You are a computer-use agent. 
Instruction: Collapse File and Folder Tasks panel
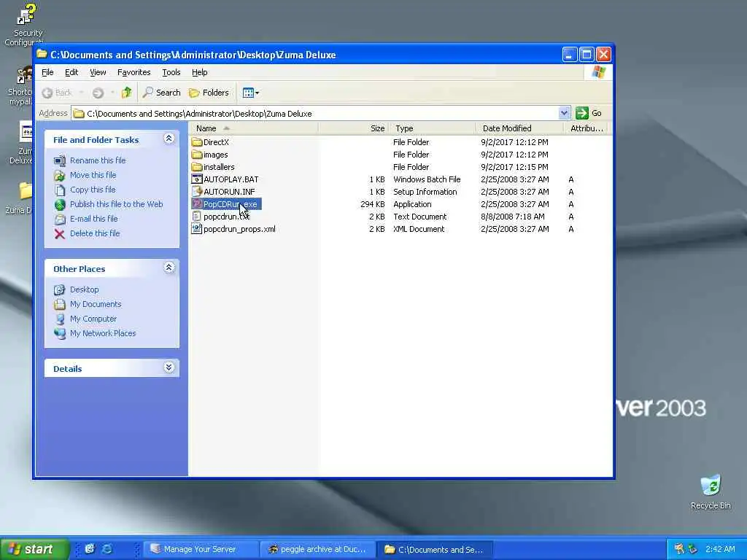pyautogui.click(x=169, y=139)
